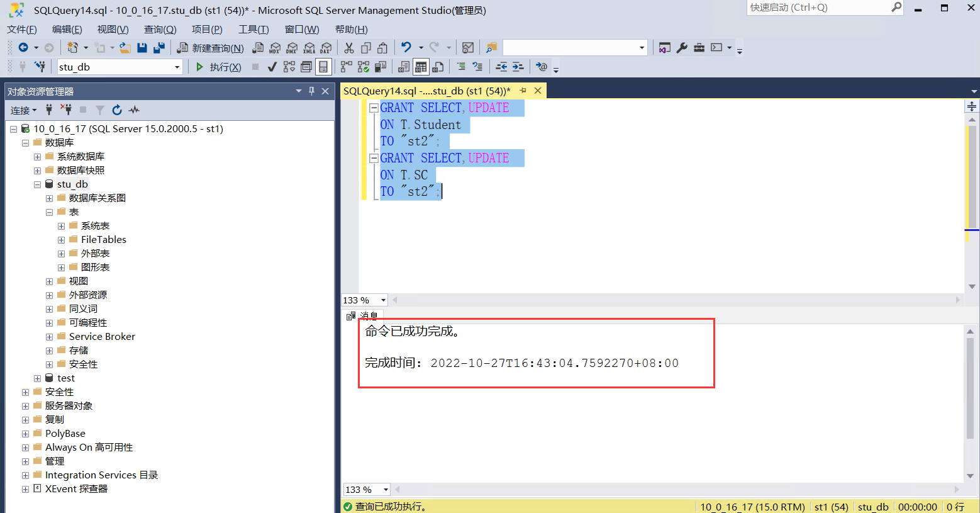Screen dimensions: 980x513
Task: Expand the FileTables folder
Action: (x=61, y=240)
